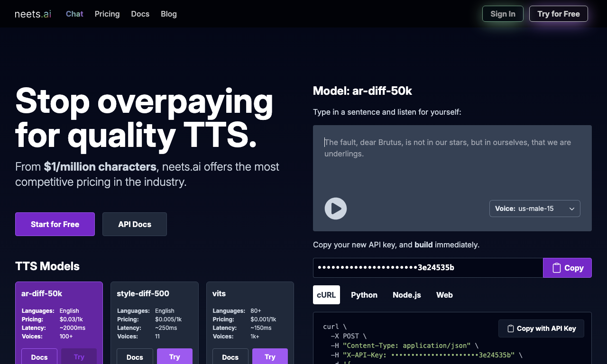The image size is (607, 364).
Task: Click the '$1/million characters' text
Action: click(100, 167)
